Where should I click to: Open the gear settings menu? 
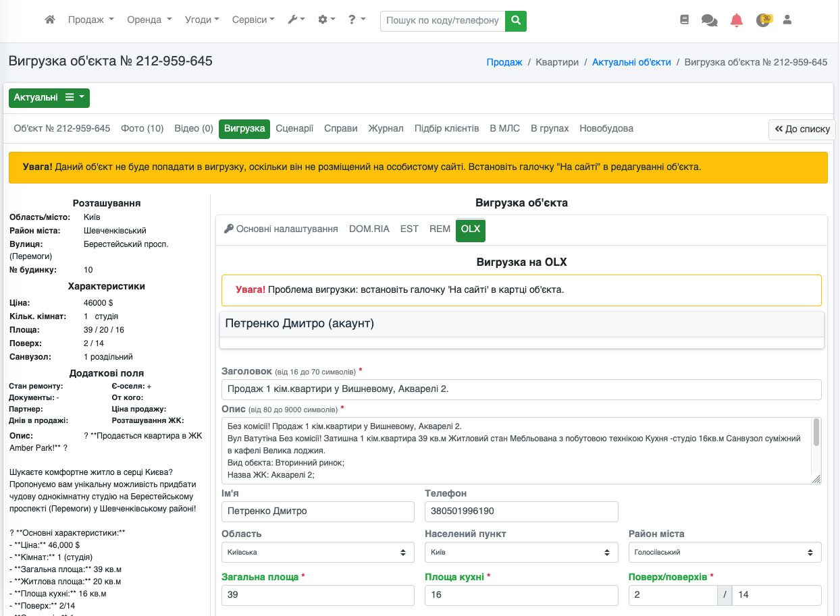click(x=326, y=20)
